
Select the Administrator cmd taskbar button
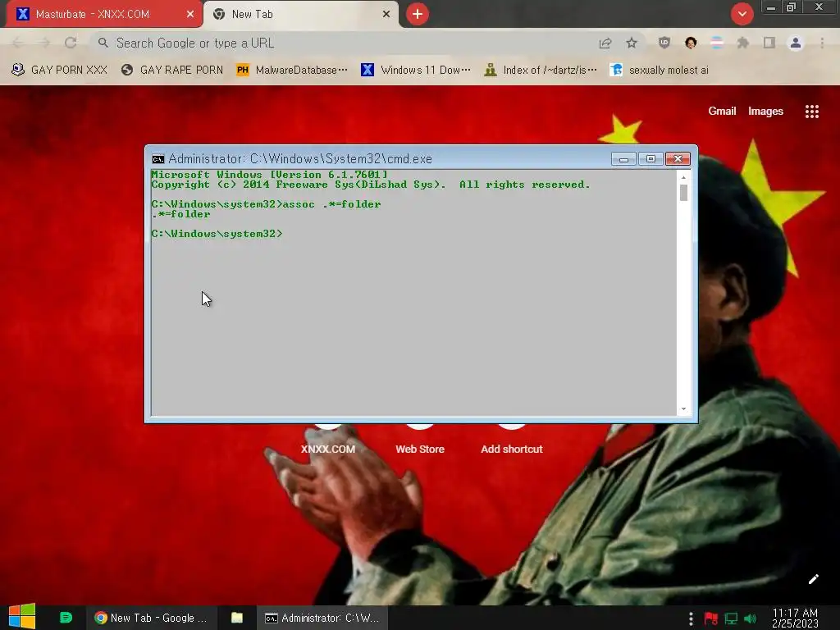322,618
